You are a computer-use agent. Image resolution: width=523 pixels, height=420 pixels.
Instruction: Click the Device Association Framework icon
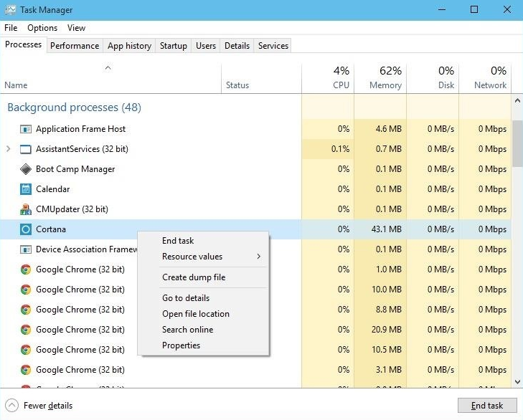[x=26, y=249]
